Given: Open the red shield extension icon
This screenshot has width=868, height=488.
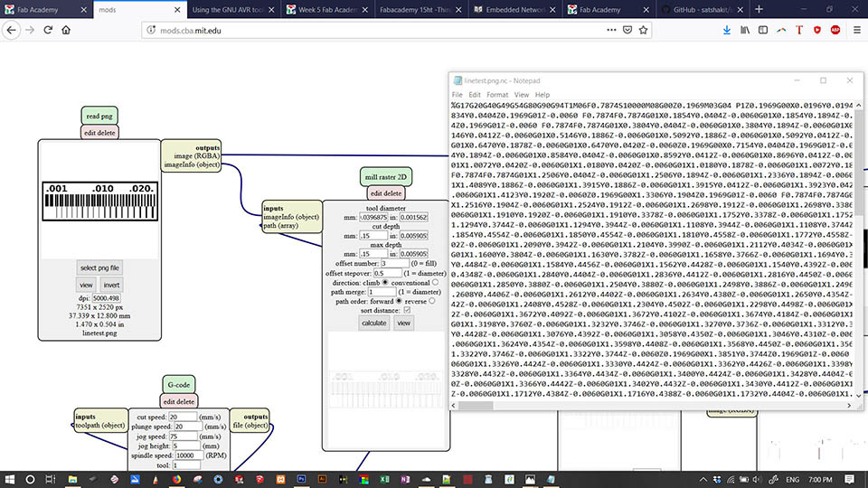Looking at the screenshot, I should click(817, 30).
